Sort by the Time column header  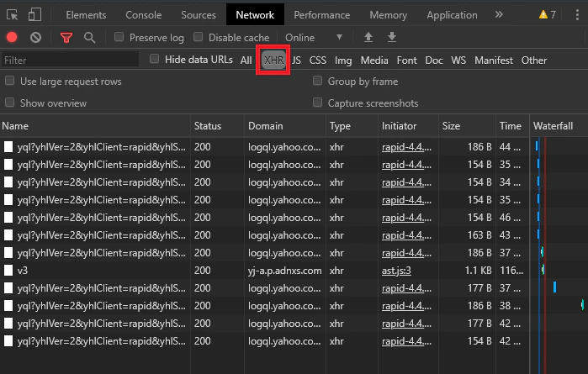click(512, 126)
